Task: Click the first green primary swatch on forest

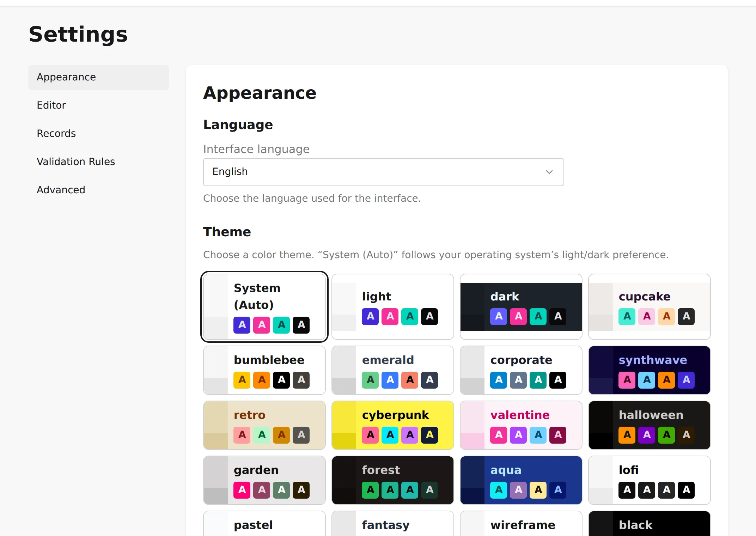Action: click(370, 490)
